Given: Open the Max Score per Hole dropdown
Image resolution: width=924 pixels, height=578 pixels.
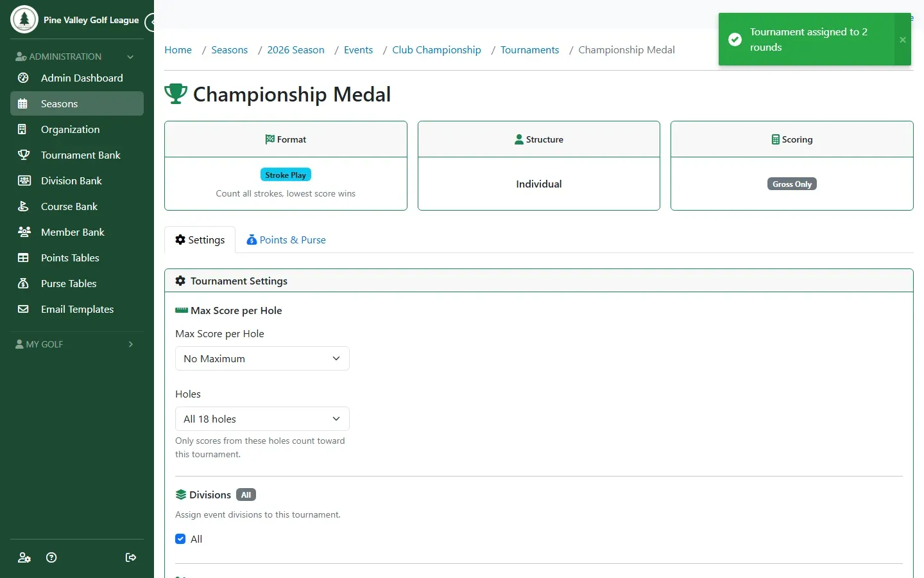Looking at the screenshot, I should (x=262, y=358).
